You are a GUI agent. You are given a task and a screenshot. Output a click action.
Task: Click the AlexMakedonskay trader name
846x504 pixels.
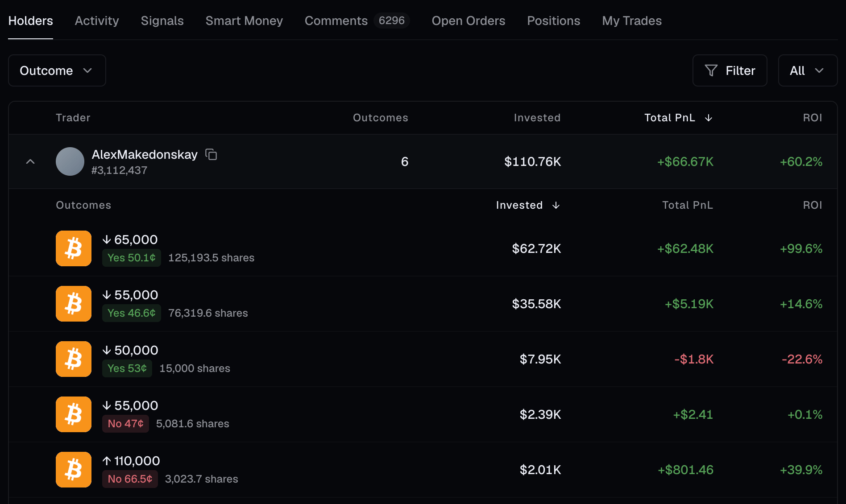pyautogui.click(x=145, y=154)
